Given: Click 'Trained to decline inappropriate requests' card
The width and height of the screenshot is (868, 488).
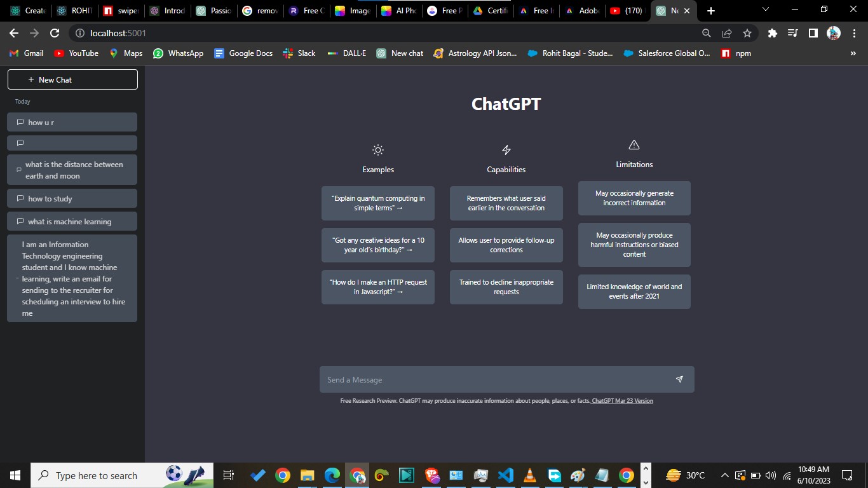Looking at the screenshot, I should coord(506,287).
